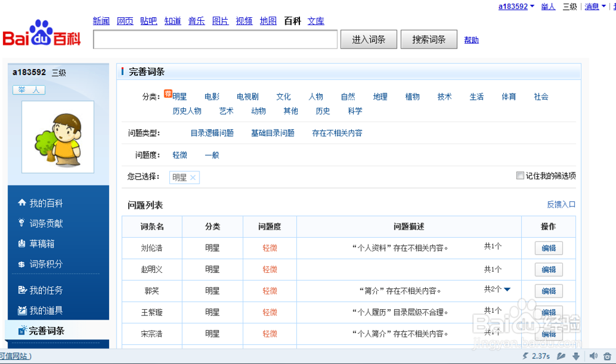
Task: Filter by 动物 category
Action: [259, 111]
